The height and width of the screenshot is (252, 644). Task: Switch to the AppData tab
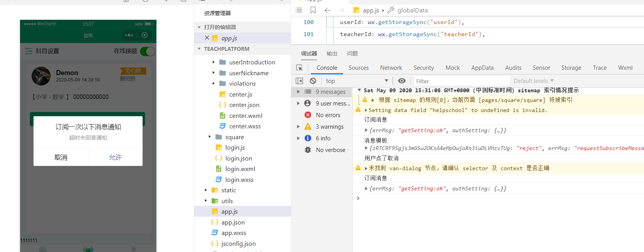pos(482,68)
